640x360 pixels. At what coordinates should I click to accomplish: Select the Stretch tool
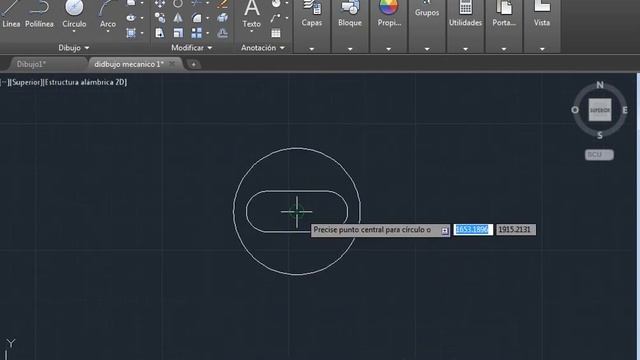160,33
